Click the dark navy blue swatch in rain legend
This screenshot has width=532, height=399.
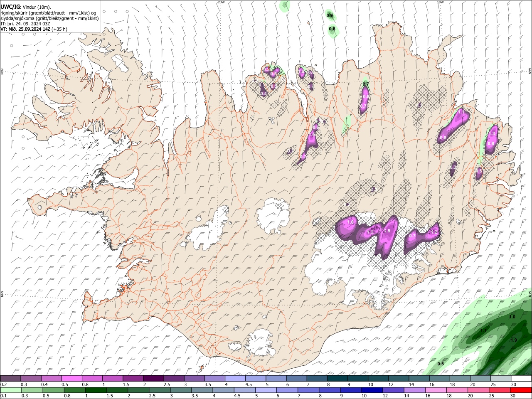371,390
